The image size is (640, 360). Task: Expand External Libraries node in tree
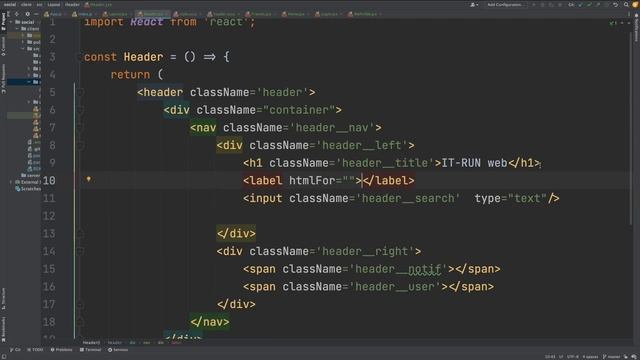(11, 182)
